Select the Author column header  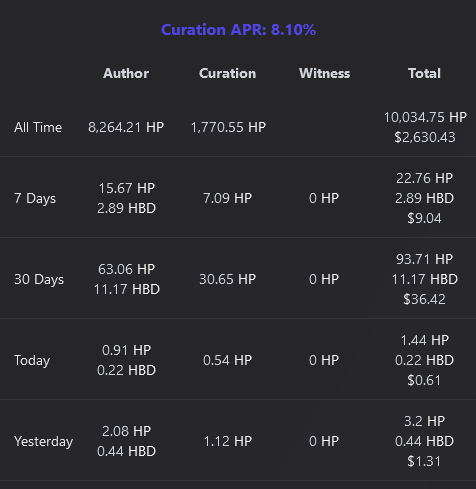pyautogui.click(x=126, y=73)
